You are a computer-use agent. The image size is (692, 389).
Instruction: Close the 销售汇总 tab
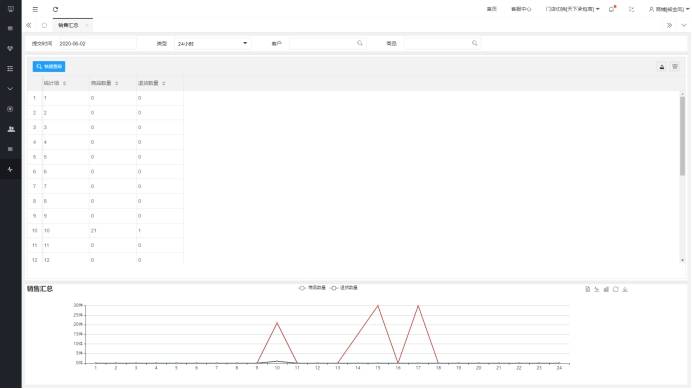[87, 26]
